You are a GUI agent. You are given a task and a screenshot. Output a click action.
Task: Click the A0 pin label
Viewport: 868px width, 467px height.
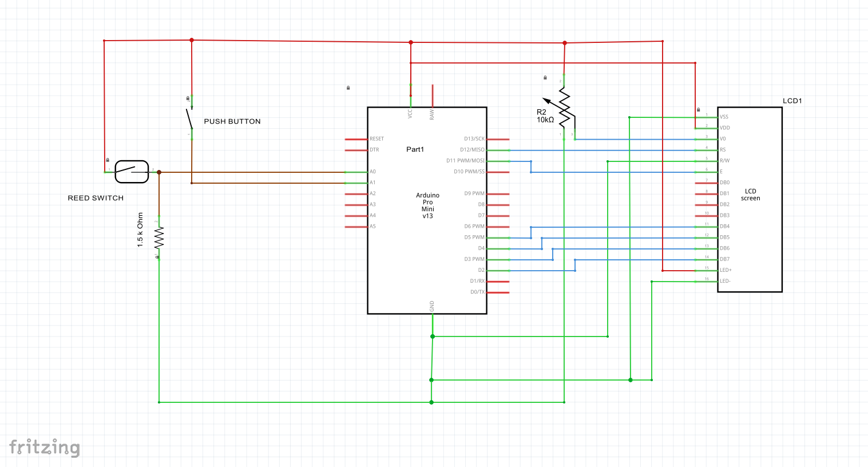tap(372, 172)
